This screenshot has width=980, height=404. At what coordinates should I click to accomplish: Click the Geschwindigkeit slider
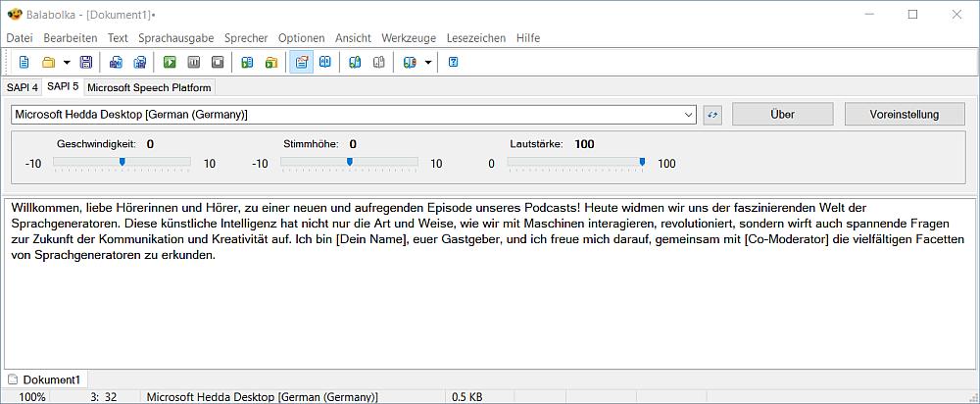(122, 163)
